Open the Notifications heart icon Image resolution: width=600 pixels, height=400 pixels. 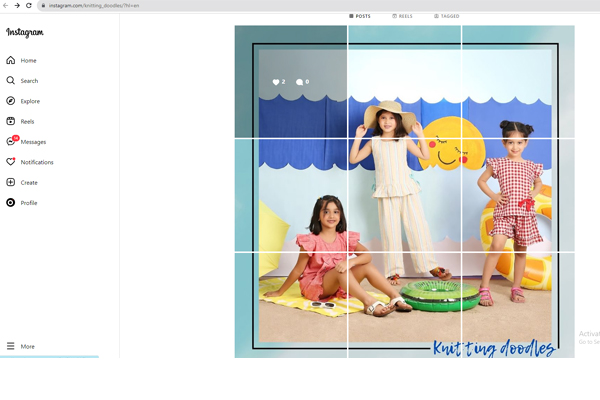tap(11, 162)
